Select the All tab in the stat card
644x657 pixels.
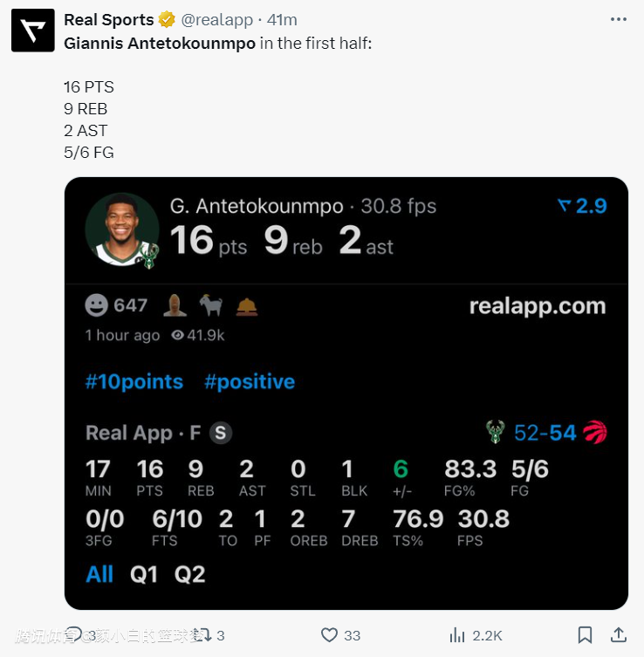coord(99,574)
